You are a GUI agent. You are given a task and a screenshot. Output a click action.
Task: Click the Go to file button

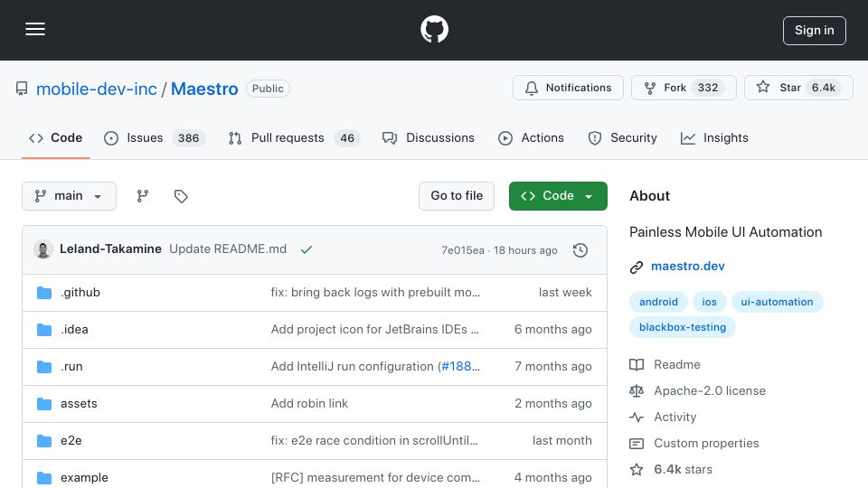pos(457,196)
